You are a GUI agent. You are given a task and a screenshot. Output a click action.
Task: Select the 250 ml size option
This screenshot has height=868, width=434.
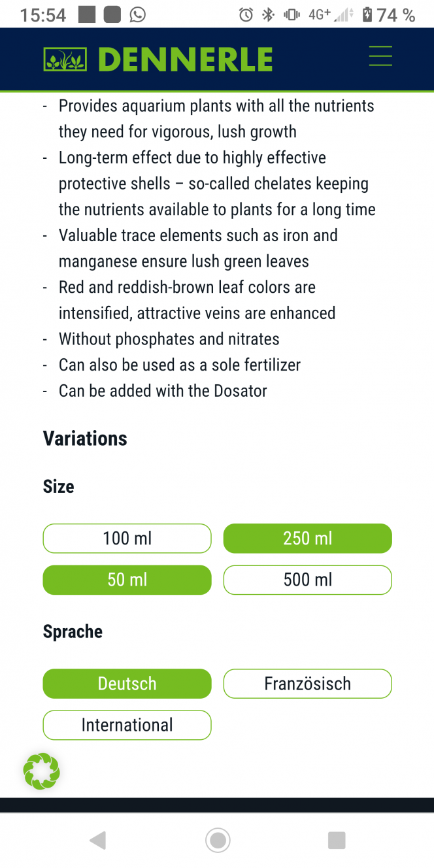click(307, 539)
